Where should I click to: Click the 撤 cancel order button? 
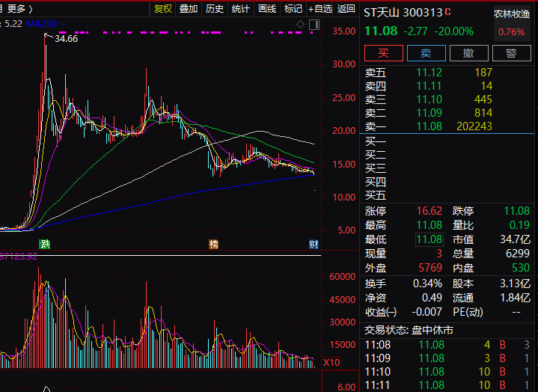468,53
